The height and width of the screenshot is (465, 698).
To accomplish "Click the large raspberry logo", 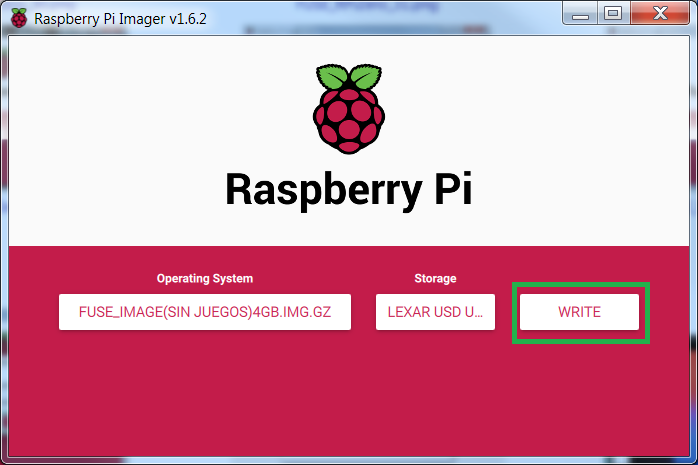I will pyautogui.click(x=349, y=109).
